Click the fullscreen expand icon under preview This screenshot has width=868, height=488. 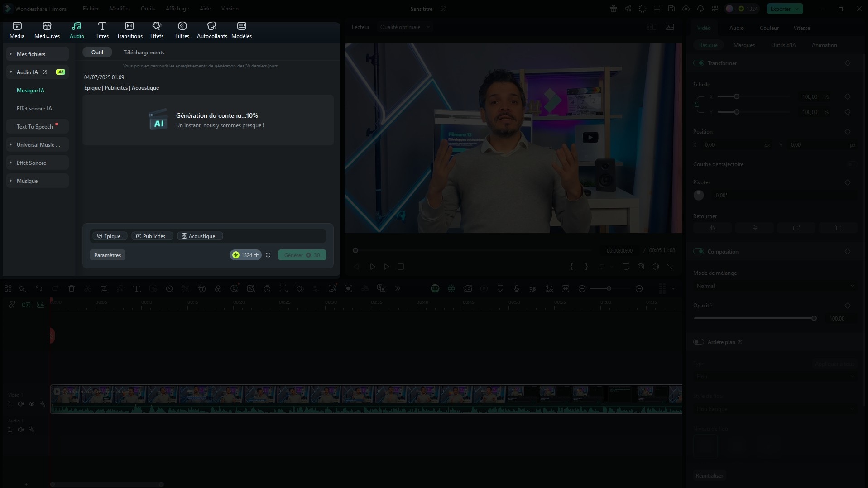tap(670, 267)
